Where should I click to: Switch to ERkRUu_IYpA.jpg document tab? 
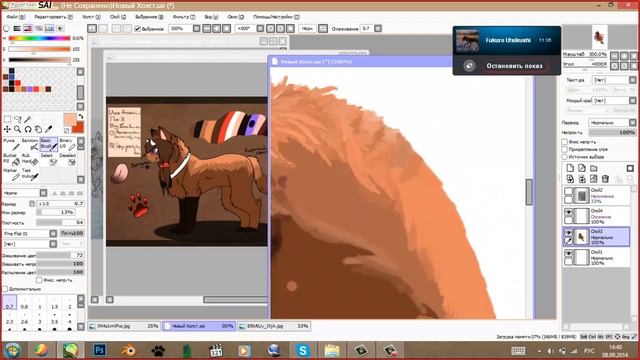[274, 326]
